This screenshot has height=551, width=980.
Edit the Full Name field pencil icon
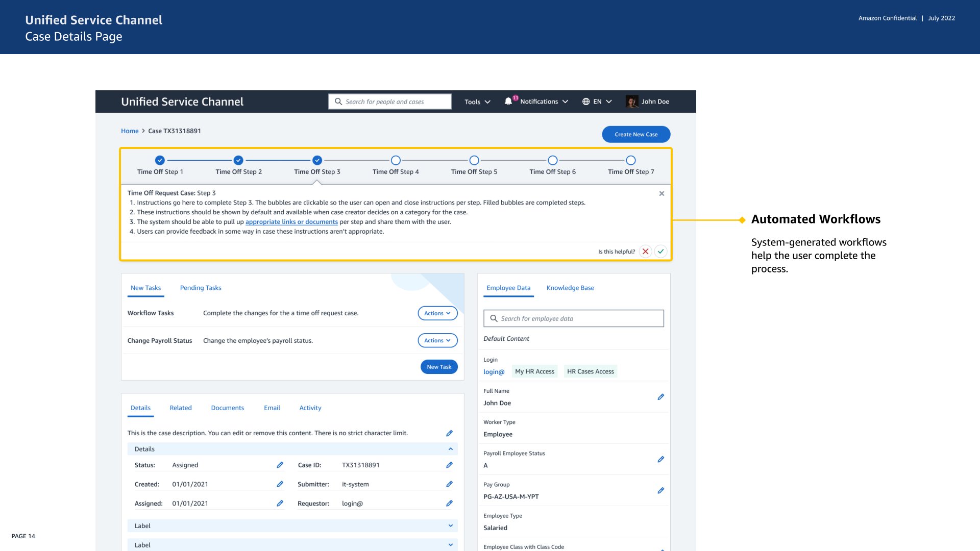(661, 397)
